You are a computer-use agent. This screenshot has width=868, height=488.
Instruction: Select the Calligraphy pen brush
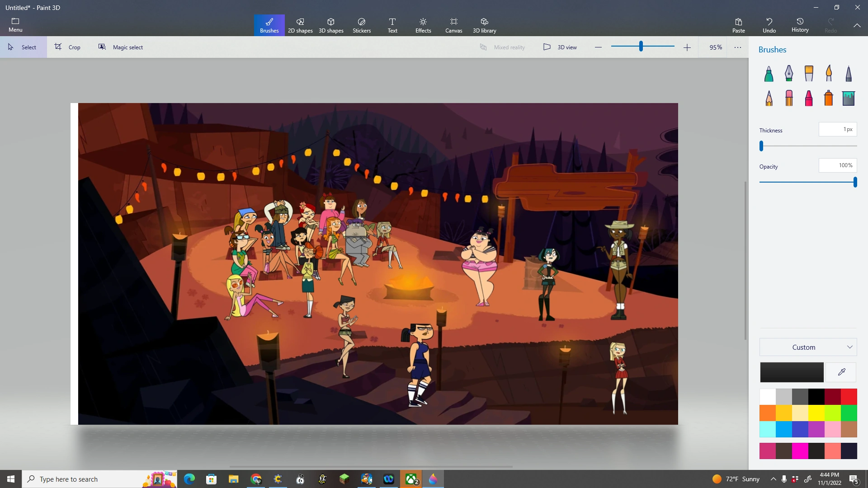(789, 73)
